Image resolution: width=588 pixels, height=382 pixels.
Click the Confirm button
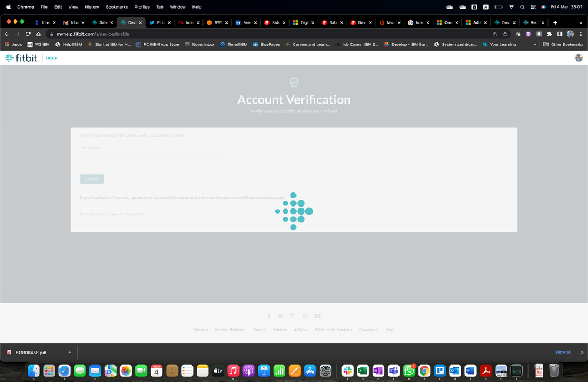click(92, 179)
